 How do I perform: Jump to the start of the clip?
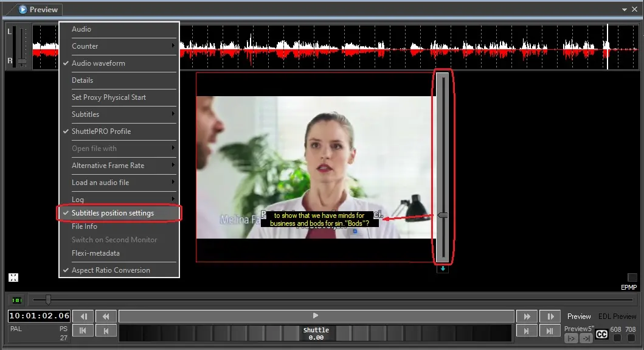coord(84,331)
